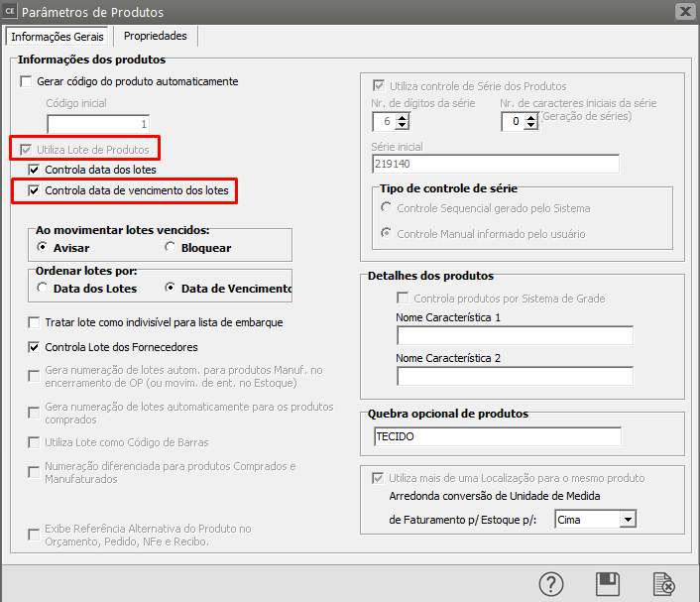Click the cancel document icon
Viewport: 700px width, 602px height.
663,584
